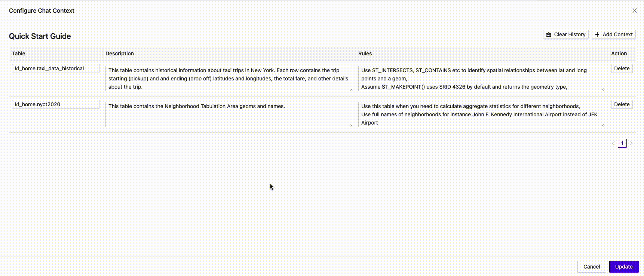Go to next page arrow
644x276 pixels.
pos(631,143)
